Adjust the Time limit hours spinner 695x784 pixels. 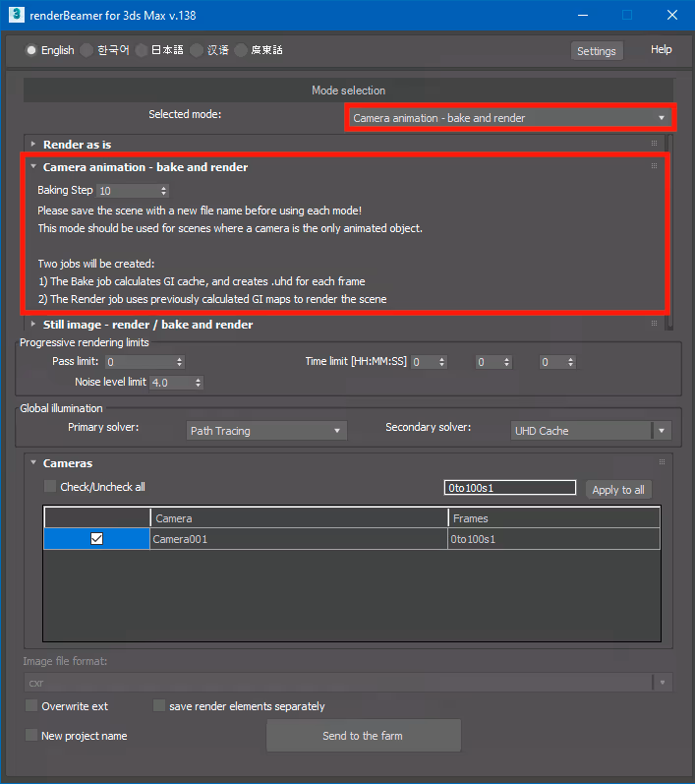[x=441, y=362]
